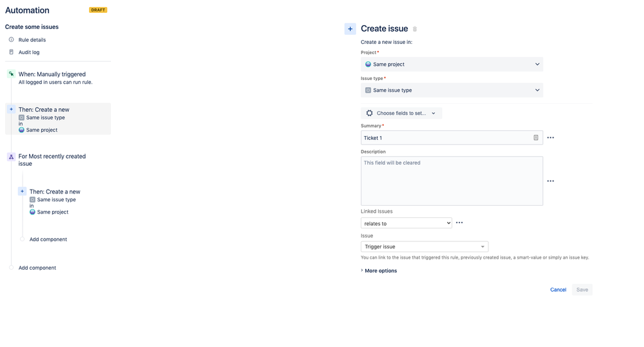Open the ellipsis menu next to Linked Issues
Image resolution: width=644 pixels, height=347 pixels.
(x=459, y=223)
